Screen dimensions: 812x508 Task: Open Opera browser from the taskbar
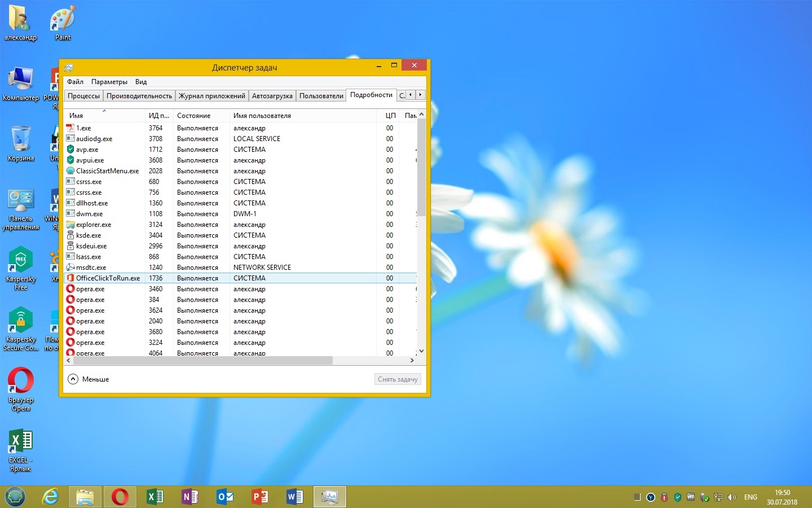(x=120, y=497)
